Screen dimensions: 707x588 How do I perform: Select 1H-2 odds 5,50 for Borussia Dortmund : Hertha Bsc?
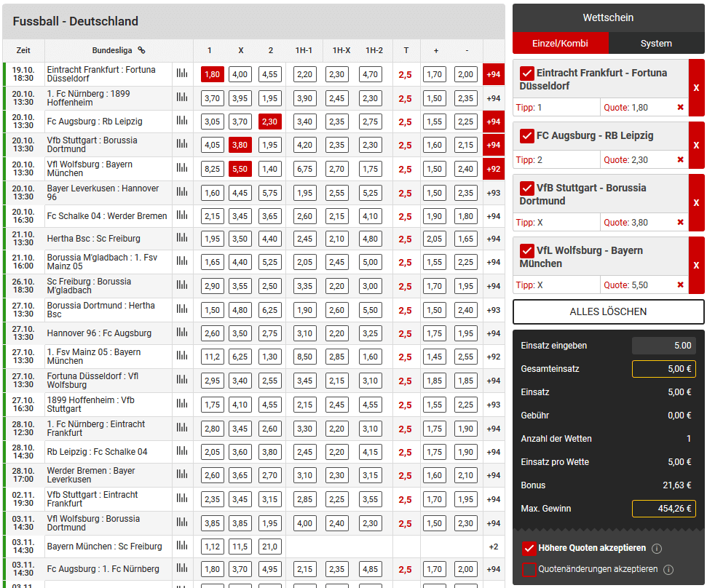(370, 310)
